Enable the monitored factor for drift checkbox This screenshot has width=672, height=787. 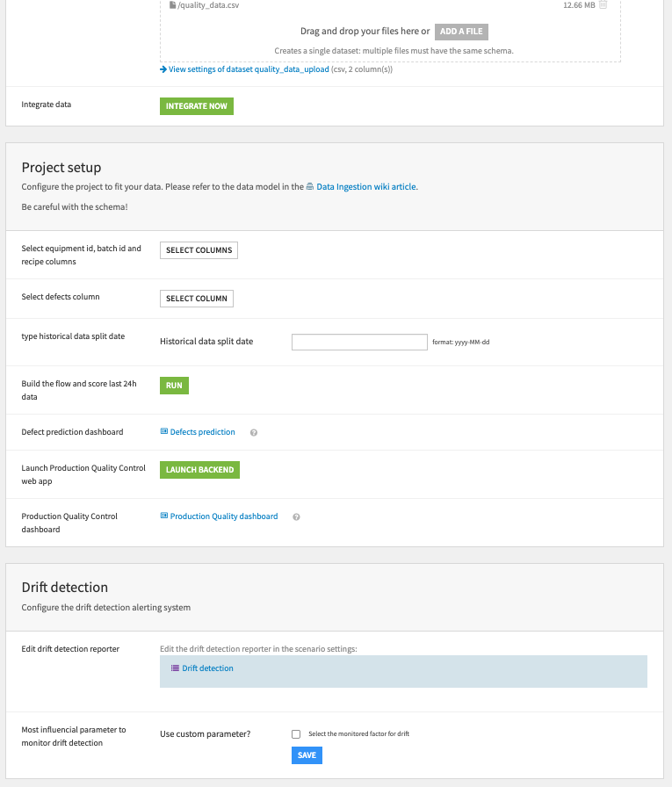pyautogui.click(x=296, y=734)
